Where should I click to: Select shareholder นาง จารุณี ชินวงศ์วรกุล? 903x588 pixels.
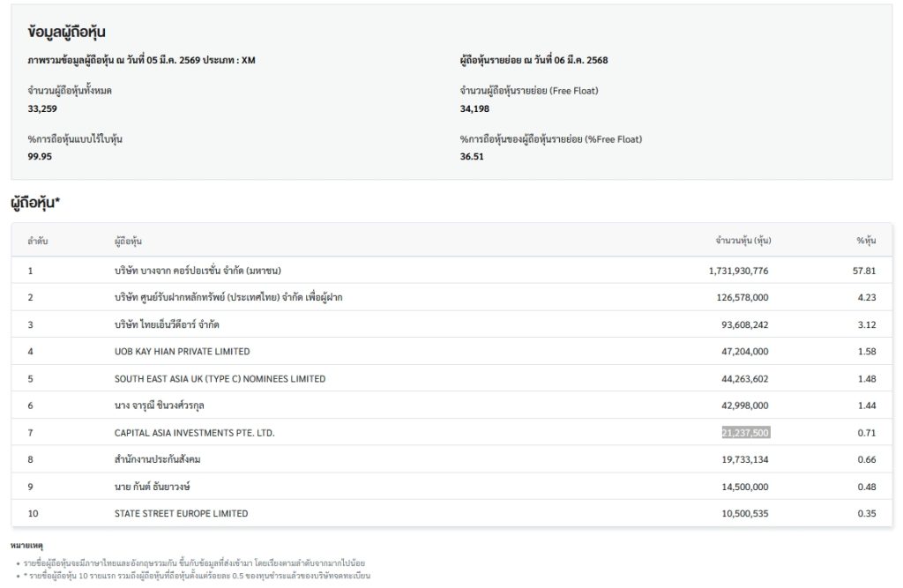point(165,406)
